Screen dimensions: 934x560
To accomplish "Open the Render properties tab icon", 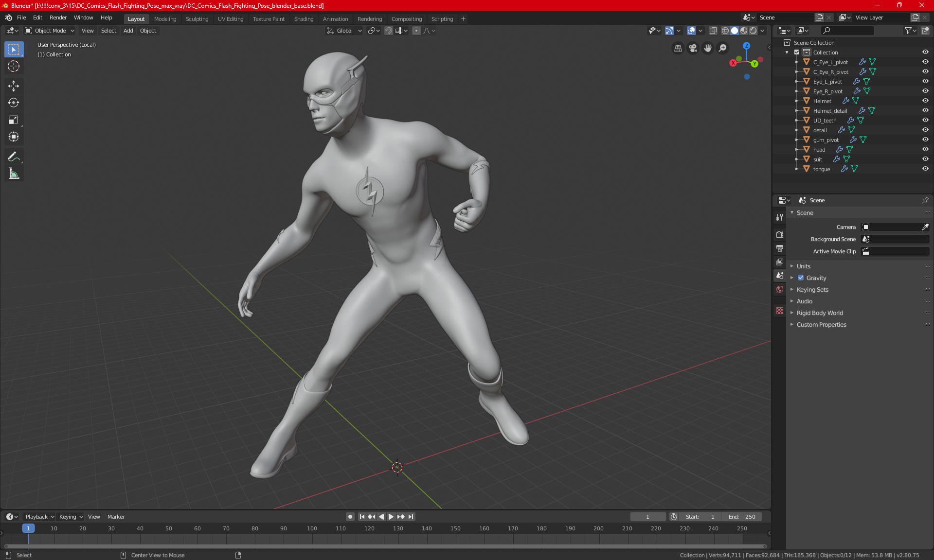I will [780, 234].
